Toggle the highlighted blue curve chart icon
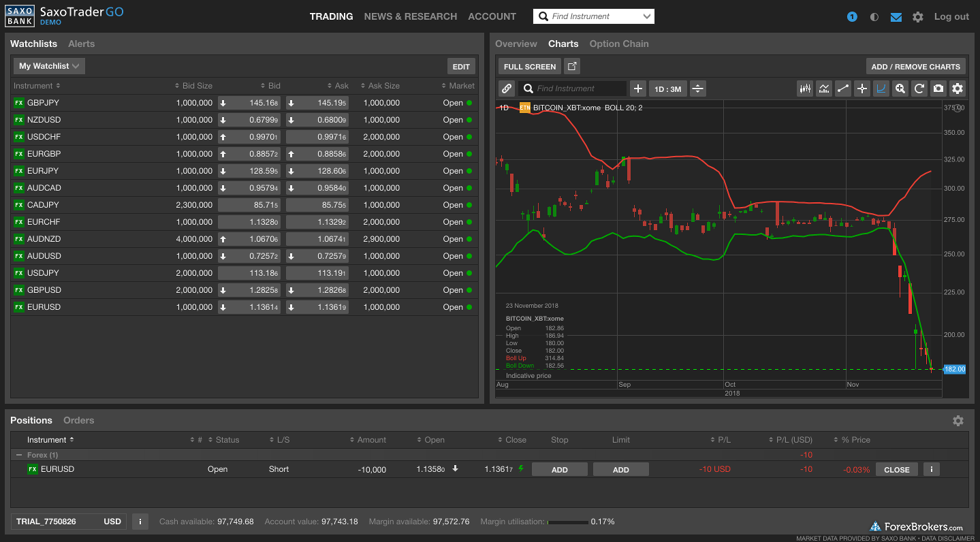Image resolution: width=980 pixels, height=542 pixels. point(881,89)
